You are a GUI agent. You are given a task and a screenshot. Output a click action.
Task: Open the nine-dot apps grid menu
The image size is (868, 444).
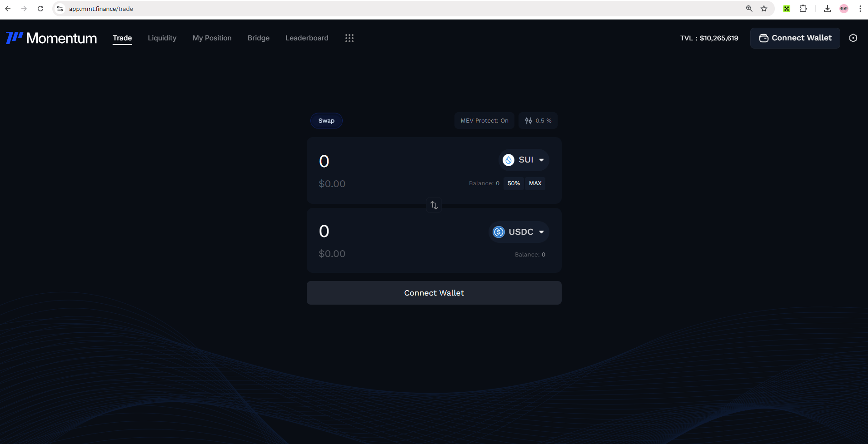point(349,38)
